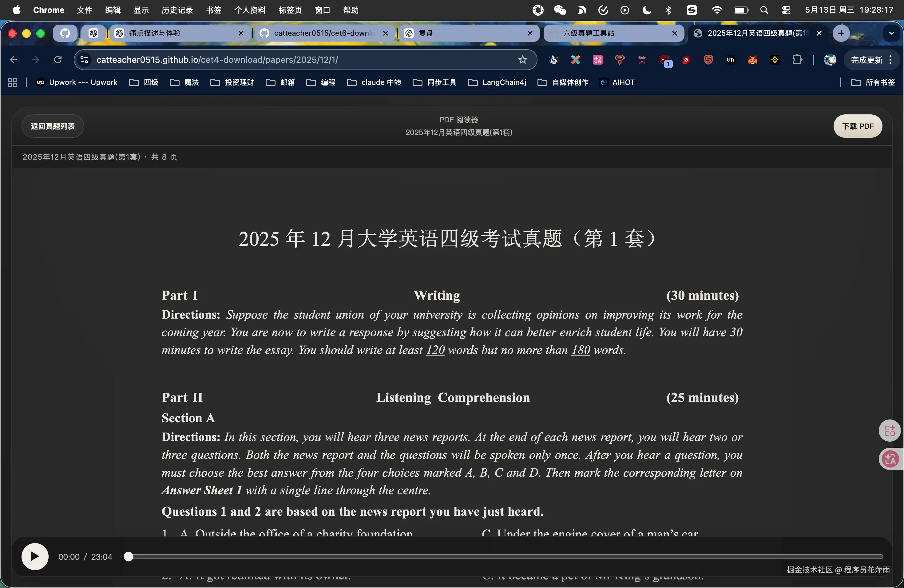Open the Apple menu
This screenshot has height=588, width=904.
pos(16,10)
